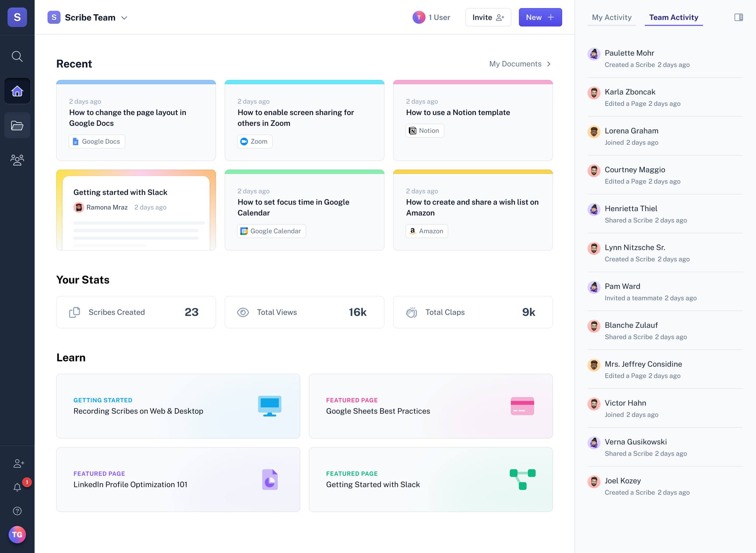The height and width of the screenshot is (553, 756).
Task: Switch to the My Activity tab
Action: [612, 17]
